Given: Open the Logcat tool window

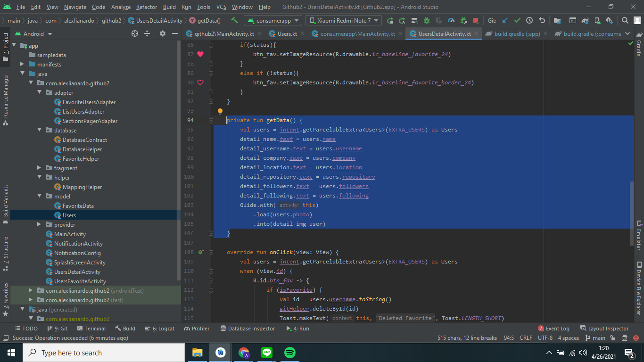Looking at the screenshot, I should 163,329.
